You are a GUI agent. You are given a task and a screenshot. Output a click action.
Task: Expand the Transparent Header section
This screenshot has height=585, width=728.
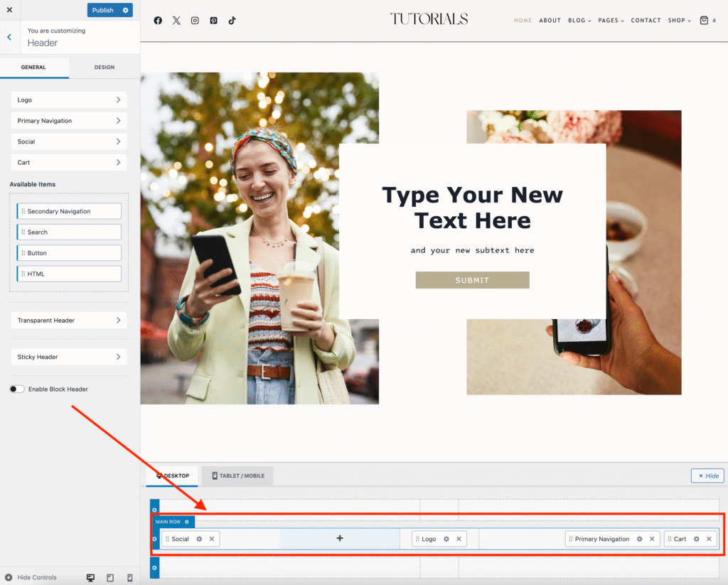(68, 321)
